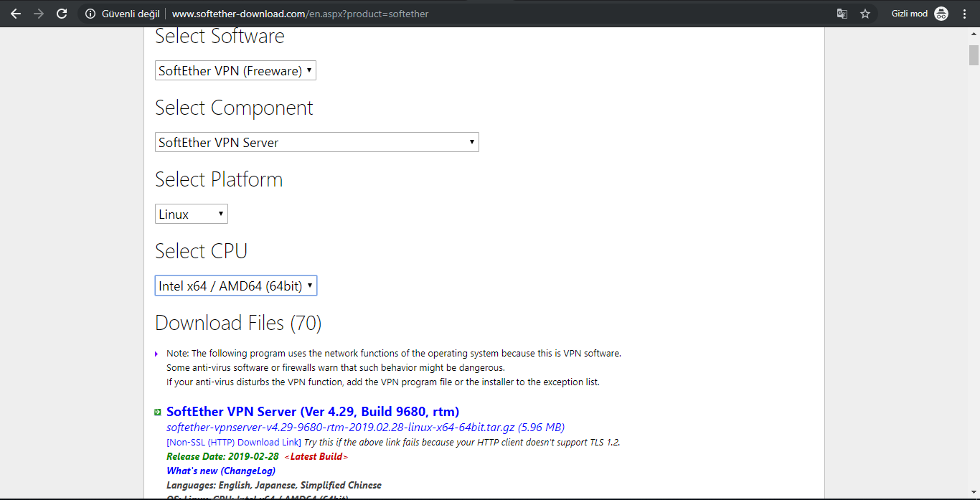
Task: Open the Select Software dropdown
Action: tap(235, 70)
